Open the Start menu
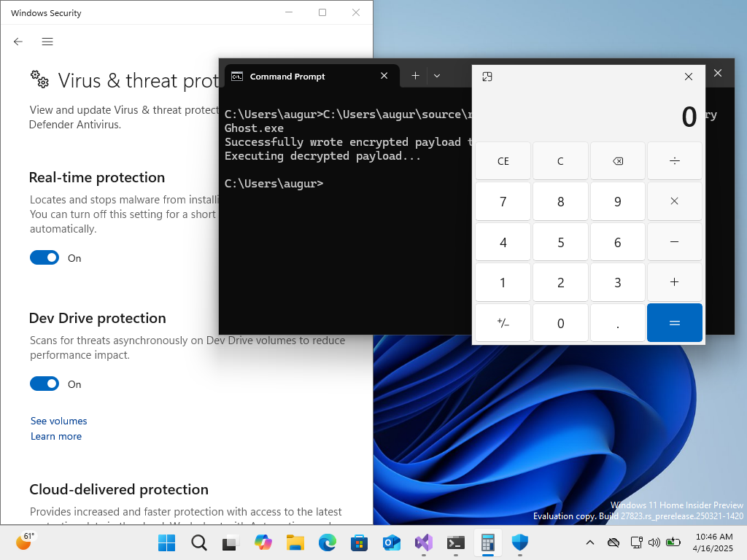Screen dimensions: 747x560 pos(166,542)
